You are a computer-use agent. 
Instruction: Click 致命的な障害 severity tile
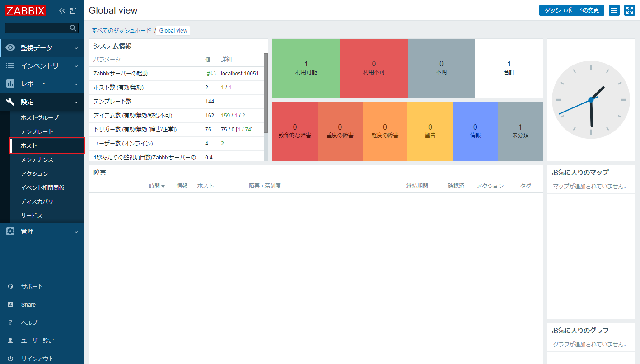coord(295,131)
